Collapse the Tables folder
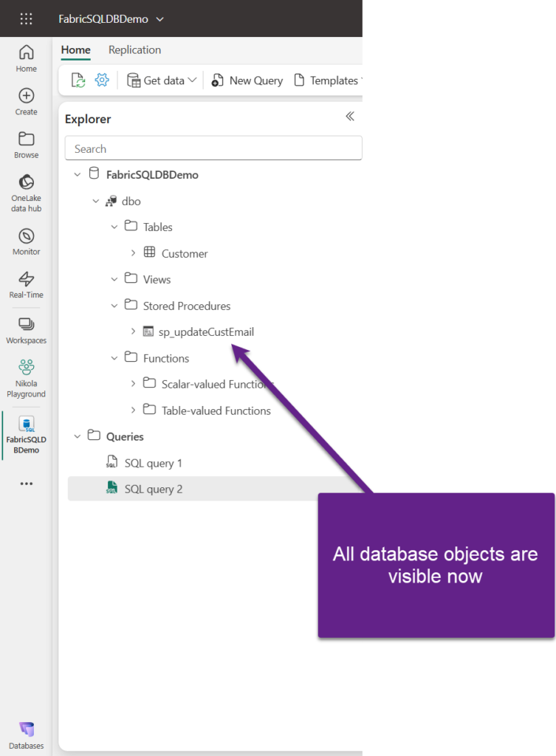The height and width of the screenshot is (756, 556). click(x=114, y=227)
